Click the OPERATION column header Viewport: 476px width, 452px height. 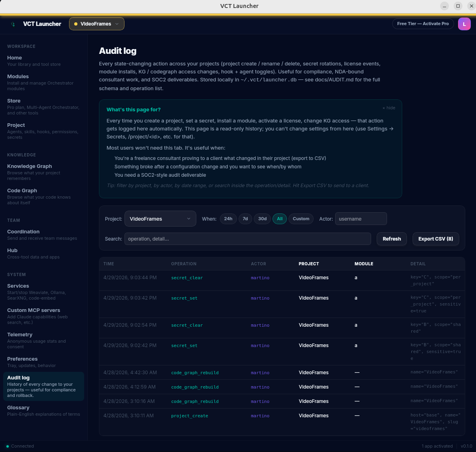[x=184, y=264]
